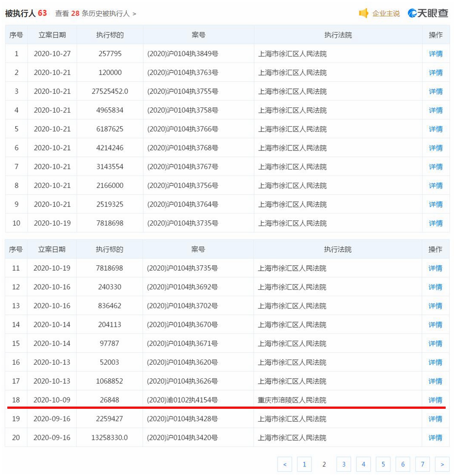Open 详情 for case (2020)沪0104执3692号

coord(436,287)
